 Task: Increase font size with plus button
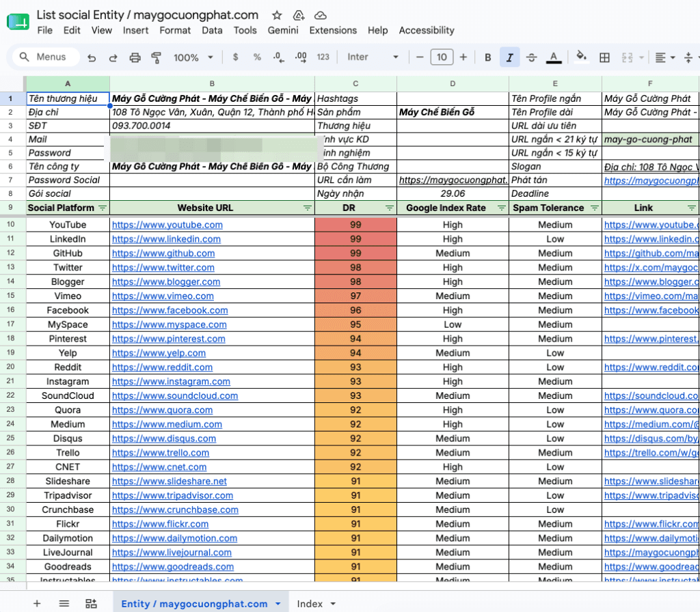tap(463, 57)
